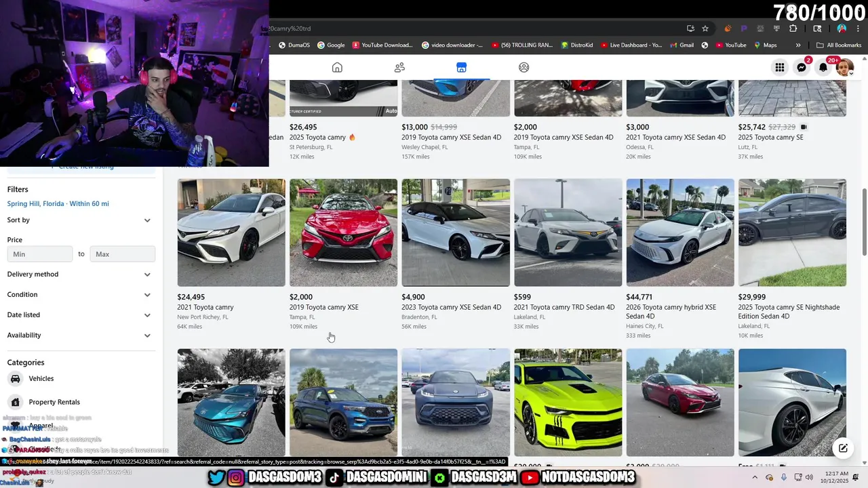Click new message compose icon
Image resolution: width=868 pixels, height=488 pixels.
(843, 448)
